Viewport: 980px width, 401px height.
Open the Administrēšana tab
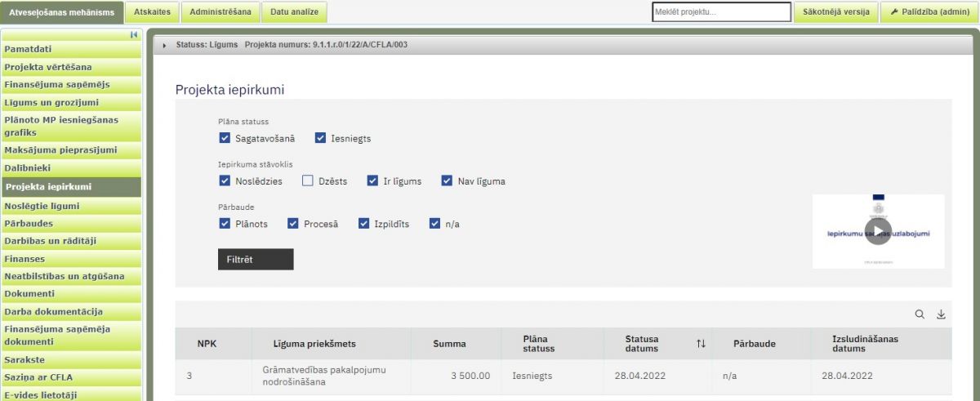(x=221, y=12)
